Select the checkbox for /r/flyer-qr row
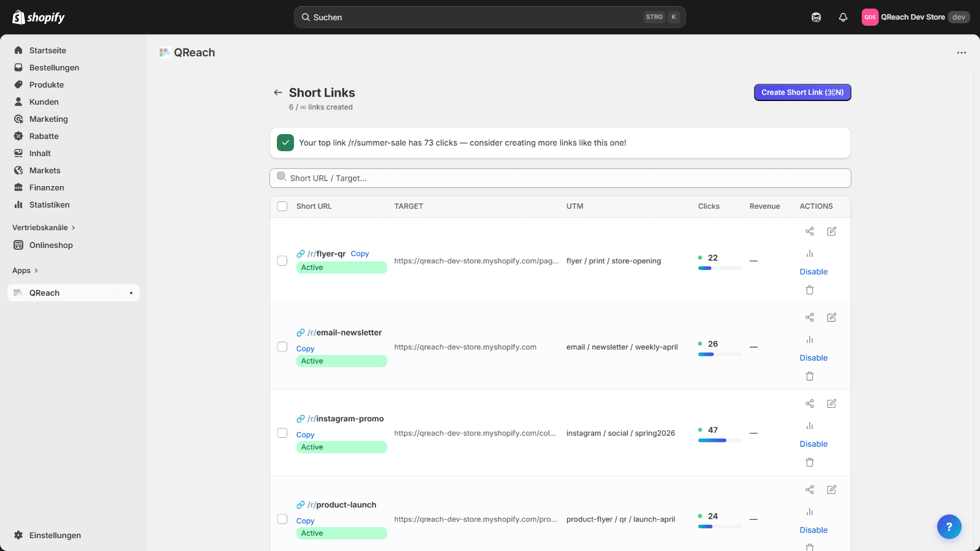980x551 pixels. click(x=282, y=260)
